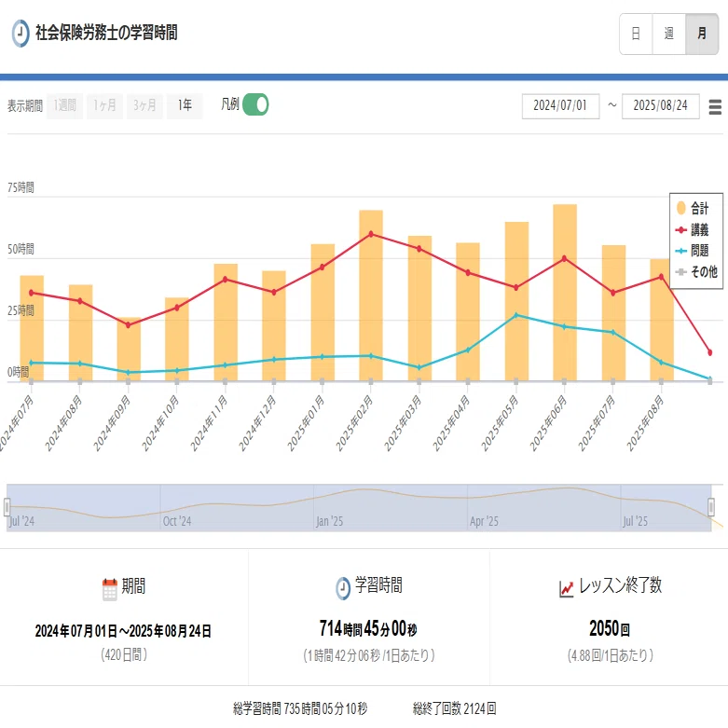728x728 pixels.
Task: Click the 2024年09月 total bar
Action: click(128, 350)
